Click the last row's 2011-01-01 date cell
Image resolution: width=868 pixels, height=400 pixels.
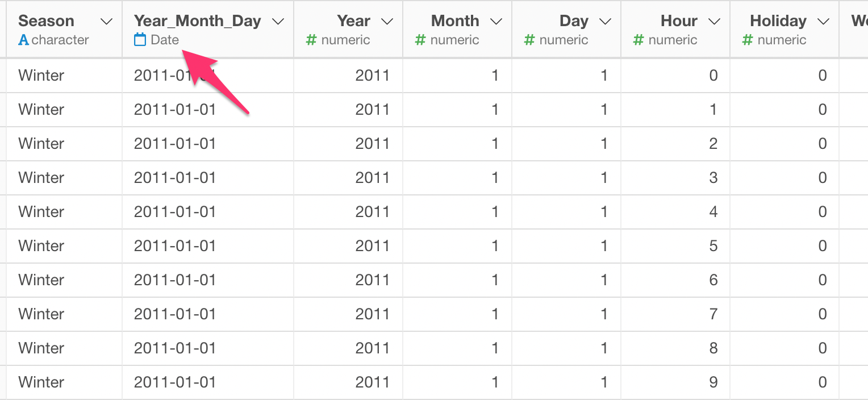[208, 382]
